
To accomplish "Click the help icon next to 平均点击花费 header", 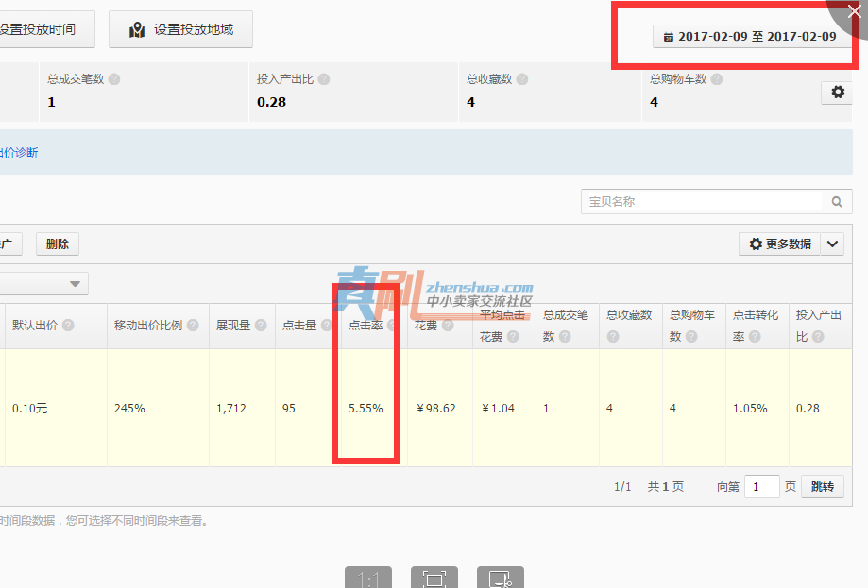I will [513, 336].
